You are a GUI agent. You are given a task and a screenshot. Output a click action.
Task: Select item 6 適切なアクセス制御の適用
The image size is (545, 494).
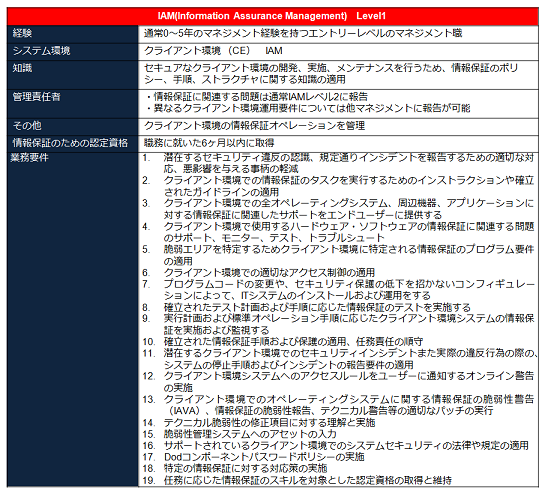259,273
